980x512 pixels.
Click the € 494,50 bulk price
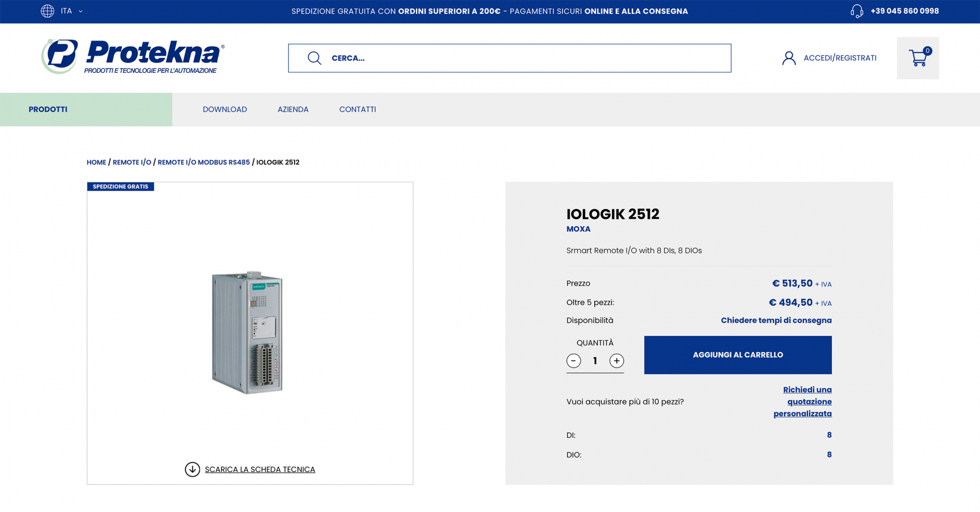point(790,302)
